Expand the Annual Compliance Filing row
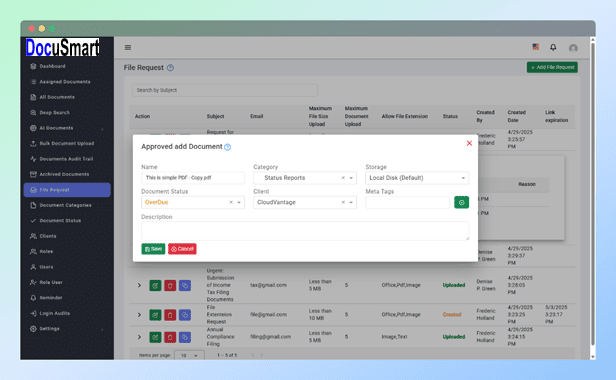Viewport: 616px width, 380px height. click(139, 337)
